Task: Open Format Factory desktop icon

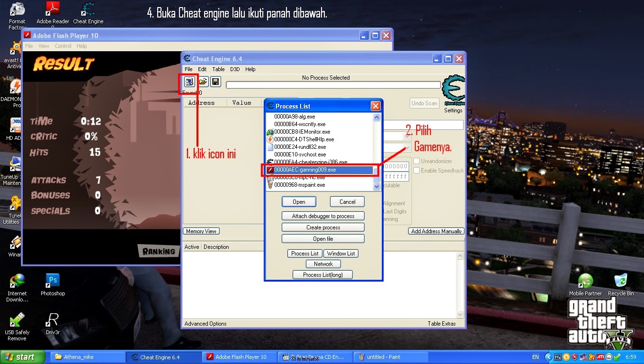Action: click(17, 16)
